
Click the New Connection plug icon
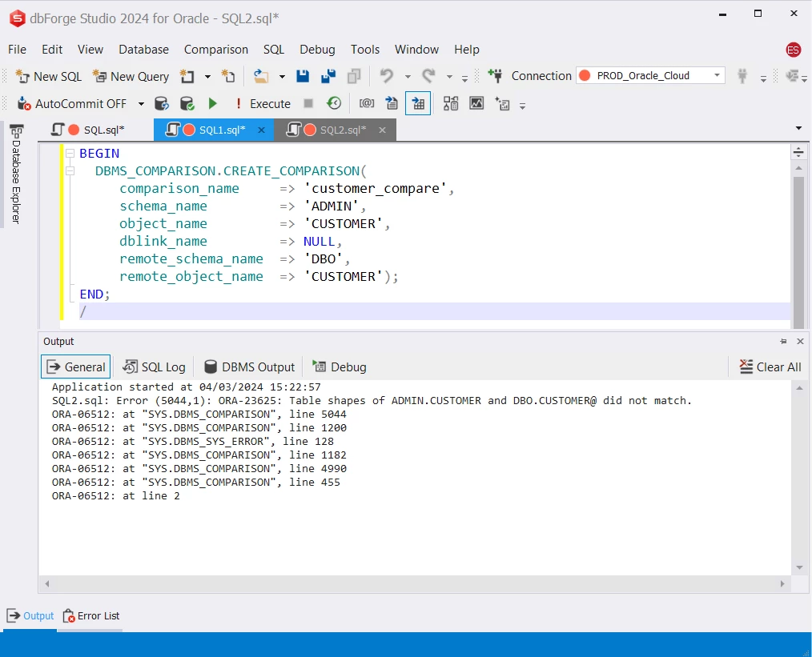(x=495, y=77)
